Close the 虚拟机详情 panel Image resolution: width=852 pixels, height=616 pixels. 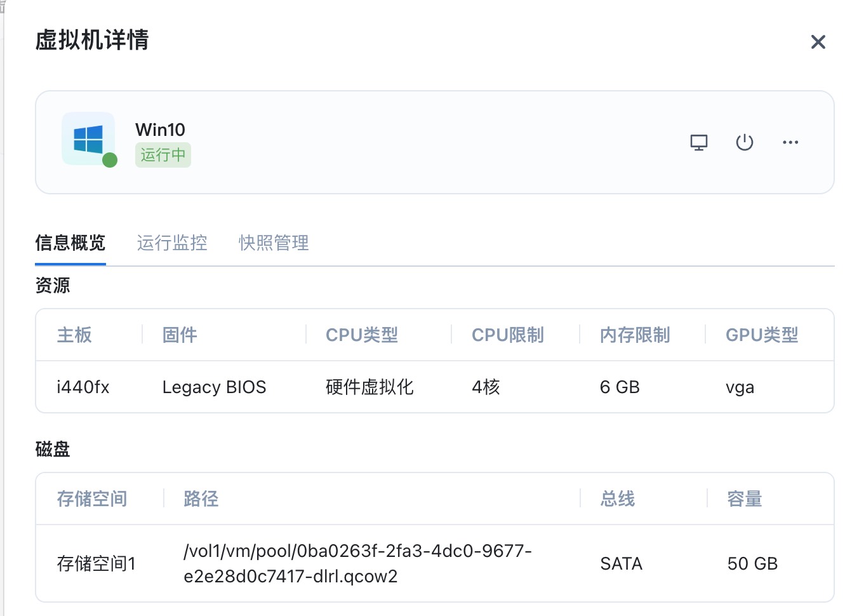[x=818, y=42]
